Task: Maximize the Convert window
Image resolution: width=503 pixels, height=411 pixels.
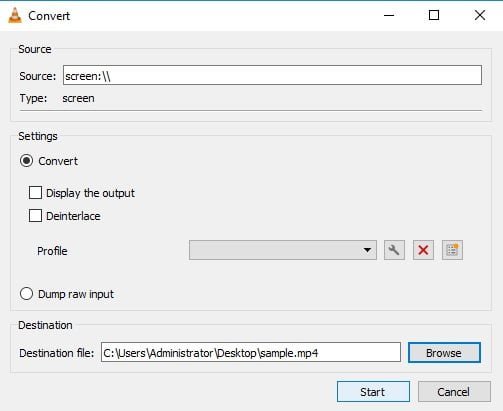Action: (434, 15)
